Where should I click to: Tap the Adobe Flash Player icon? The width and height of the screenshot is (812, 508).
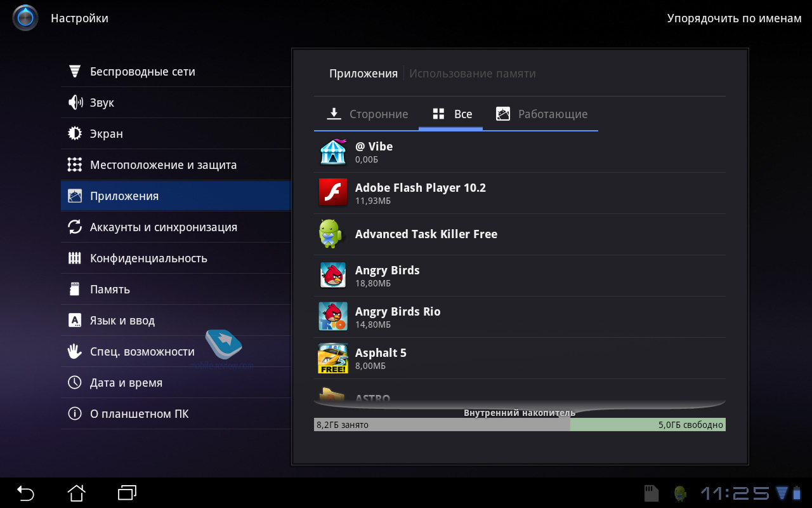tap(333, 192)
